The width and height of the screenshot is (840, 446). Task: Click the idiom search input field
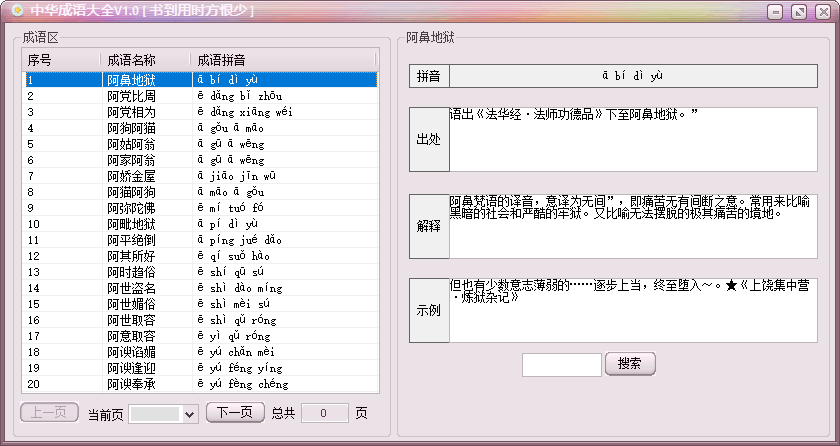(561, 365)
